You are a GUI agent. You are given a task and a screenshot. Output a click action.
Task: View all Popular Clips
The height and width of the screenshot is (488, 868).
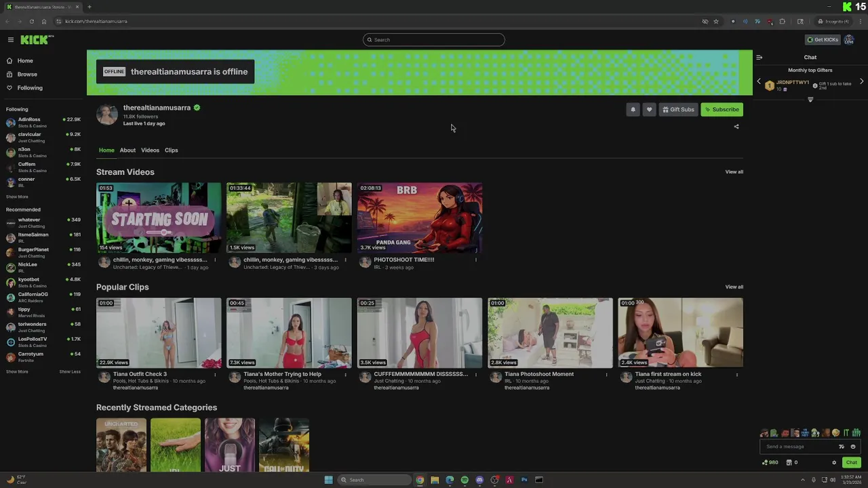(x=734, y=287)
